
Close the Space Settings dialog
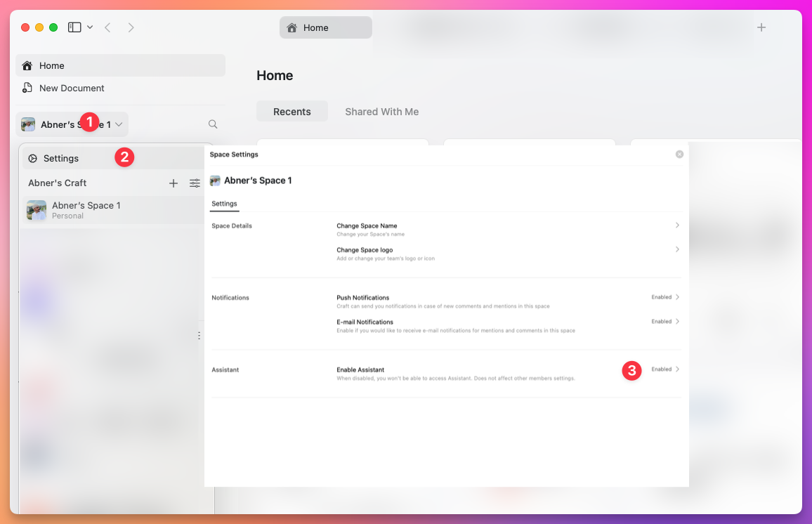679,155
